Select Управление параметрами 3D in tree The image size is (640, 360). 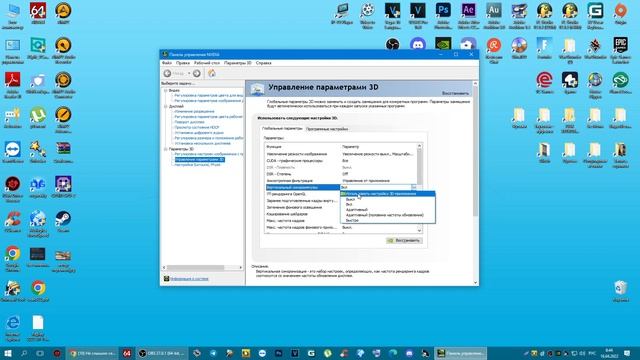tap(200, 160)
